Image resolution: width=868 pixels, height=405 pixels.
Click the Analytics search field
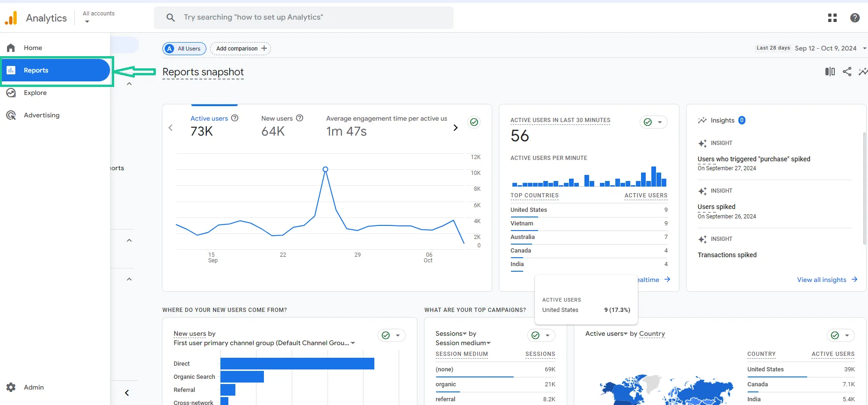tap(304, 18)
